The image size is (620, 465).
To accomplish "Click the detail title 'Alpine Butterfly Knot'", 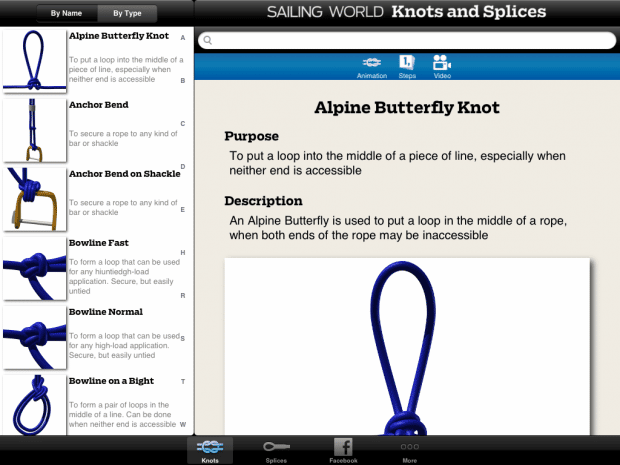I will [407, 108].
